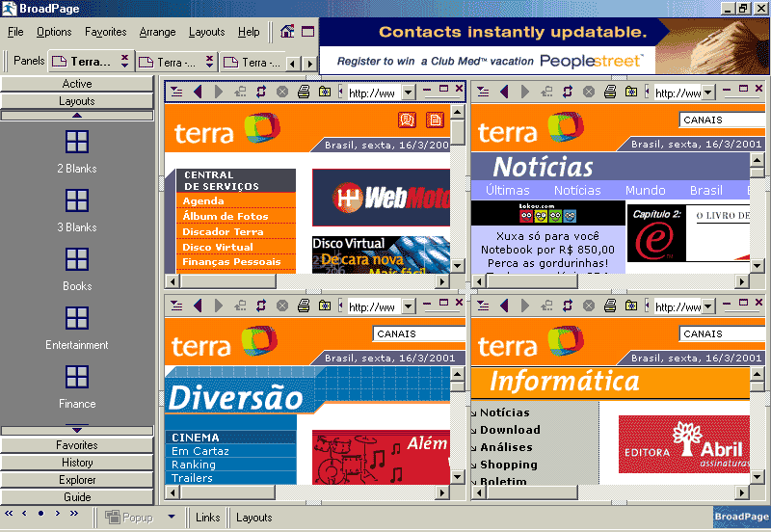
Task: Open the Favorites menu
Action: 105,32
